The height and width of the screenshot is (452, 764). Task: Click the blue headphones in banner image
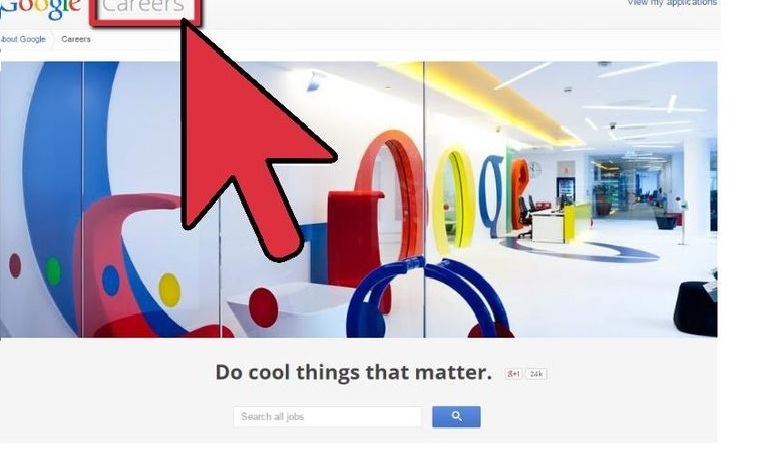(x=429, y=298)
